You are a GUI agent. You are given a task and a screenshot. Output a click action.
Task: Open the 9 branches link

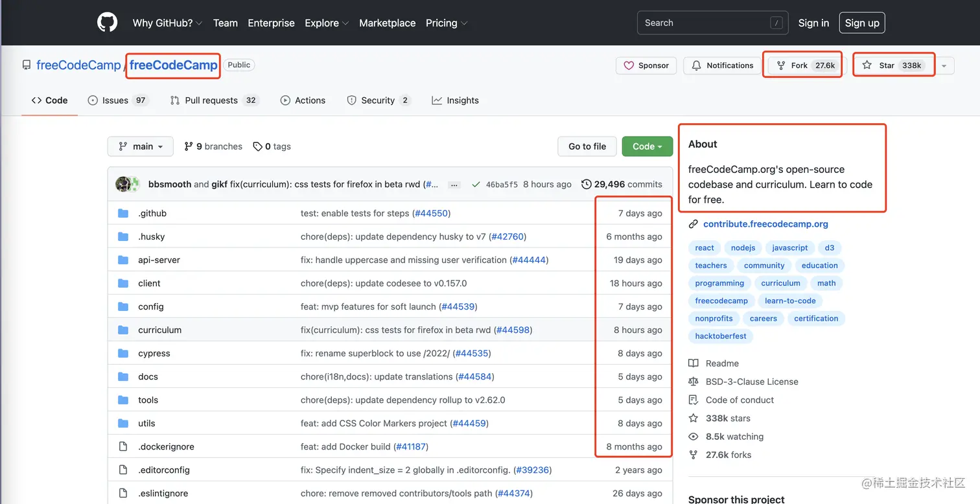(x=213, y=146)
